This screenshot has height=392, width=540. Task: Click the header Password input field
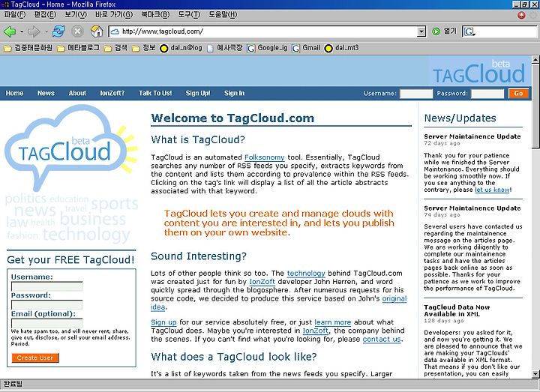(487, 93)
